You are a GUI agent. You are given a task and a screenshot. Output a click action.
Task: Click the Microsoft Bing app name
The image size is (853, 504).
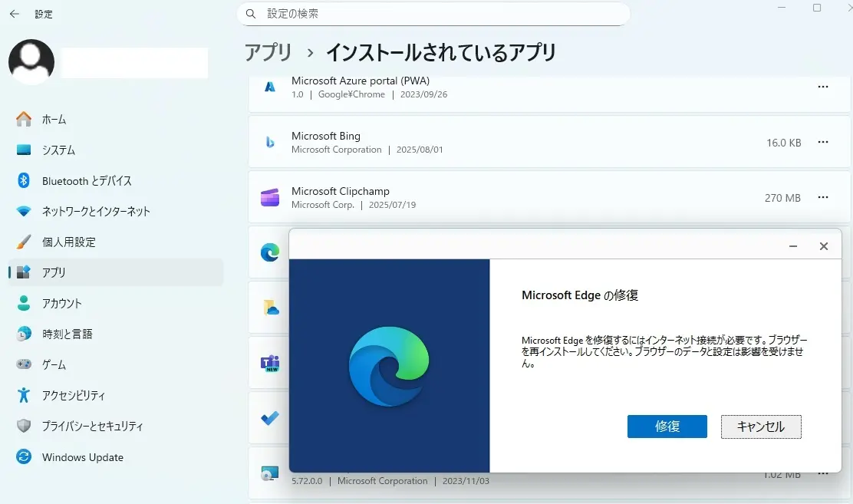[x=326, y=136]
